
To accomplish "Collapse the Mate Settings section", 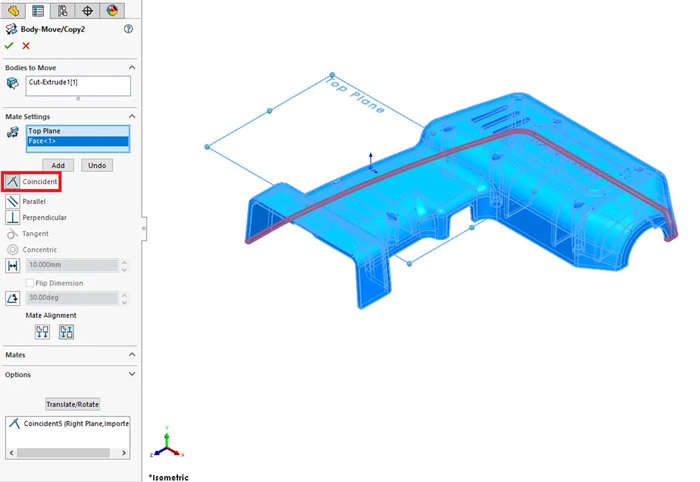I will [x=132, y=115].
